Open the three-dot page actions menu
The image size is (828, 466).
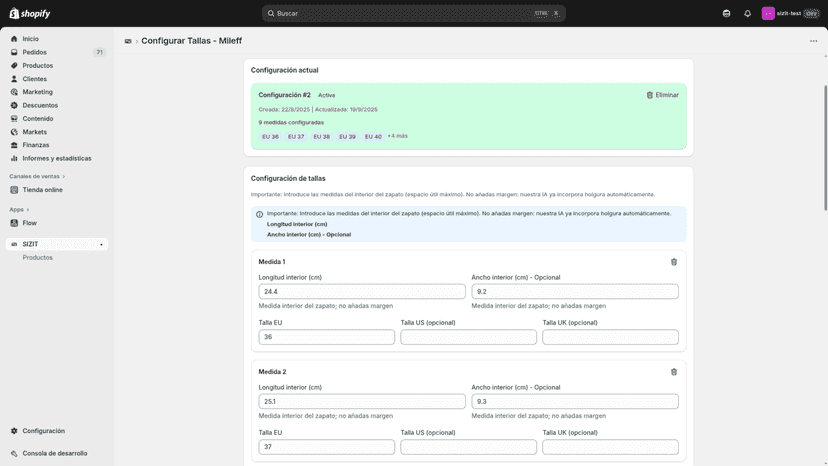tap(813, 41)
